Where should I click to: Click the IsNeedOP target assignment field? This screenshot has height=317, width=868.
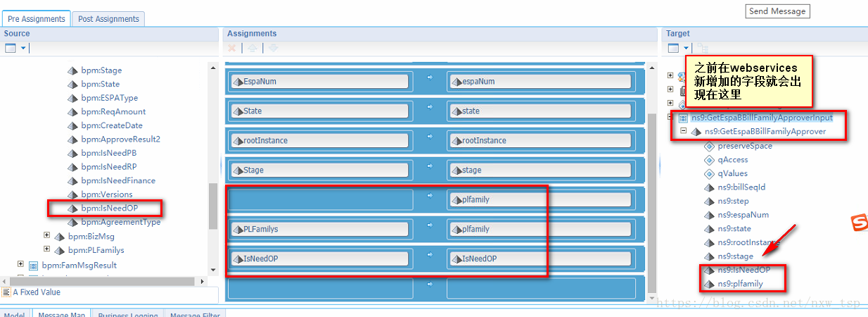pyautogui.click(x=542, y=259)
